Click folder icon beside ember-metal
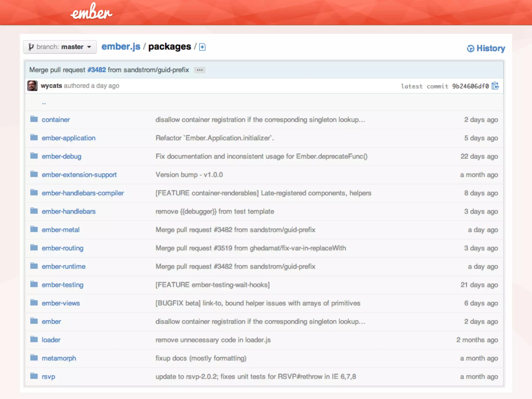The height and width of the screenshot is (399, 532). click(34, 229)
